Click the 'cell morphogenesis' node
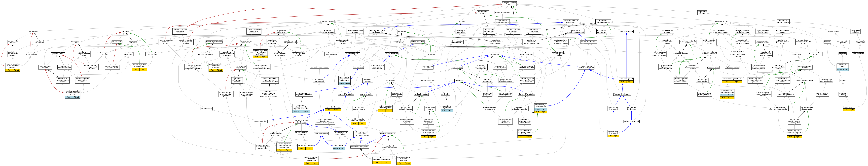Viewport: 868px width, 166px height. 352,54
